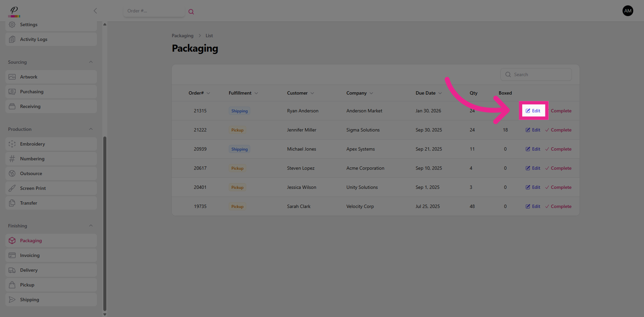Open the Numbering hash icon item
This screenshot has height=317, width=644.
(12, 159)
